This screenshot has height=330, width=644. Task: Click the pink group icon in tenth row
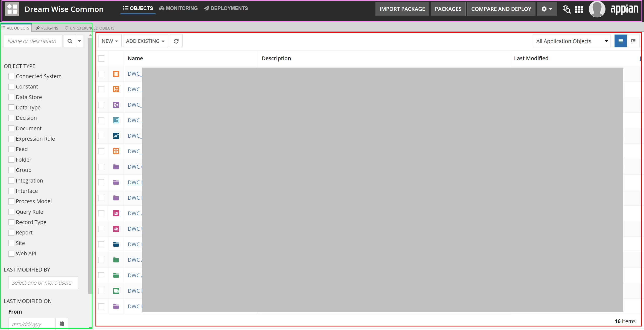coord(116,213)
